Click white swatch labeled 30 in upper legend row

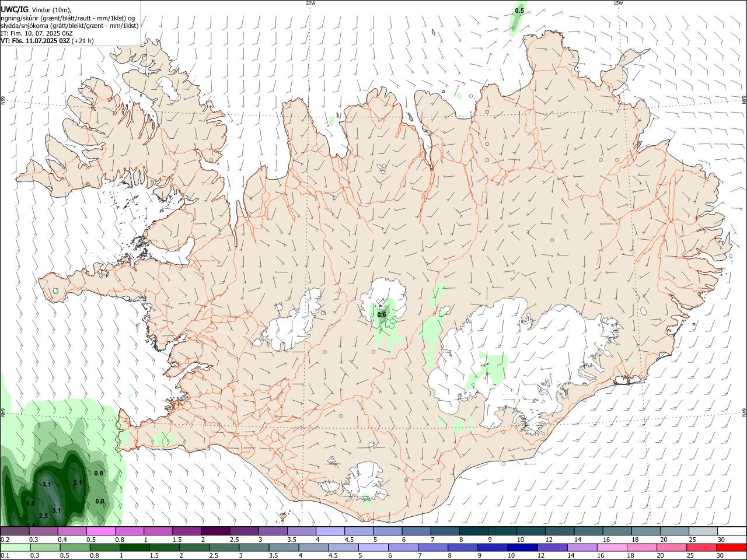click(x=731, y=531)
